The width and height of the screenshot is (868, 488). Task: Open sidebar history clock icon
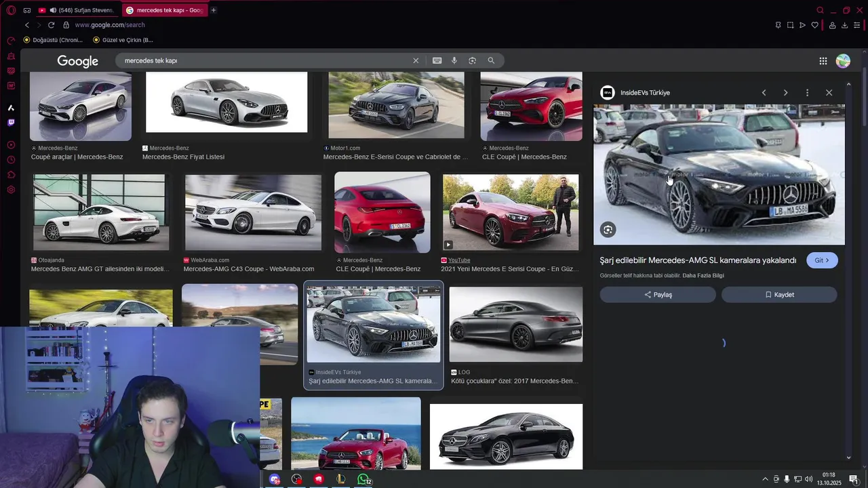[11, 160]
